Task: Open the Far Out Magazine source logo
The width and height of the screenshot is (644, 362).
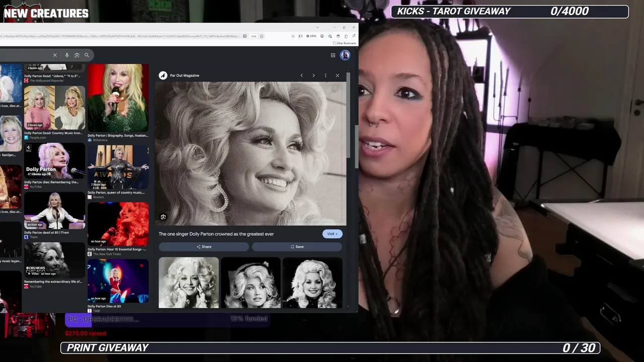Action: coord(163,75)
